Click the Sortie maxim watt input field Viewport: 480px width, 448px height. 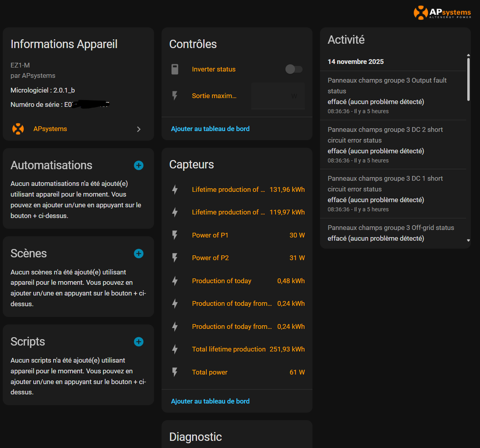coord(278,96)
